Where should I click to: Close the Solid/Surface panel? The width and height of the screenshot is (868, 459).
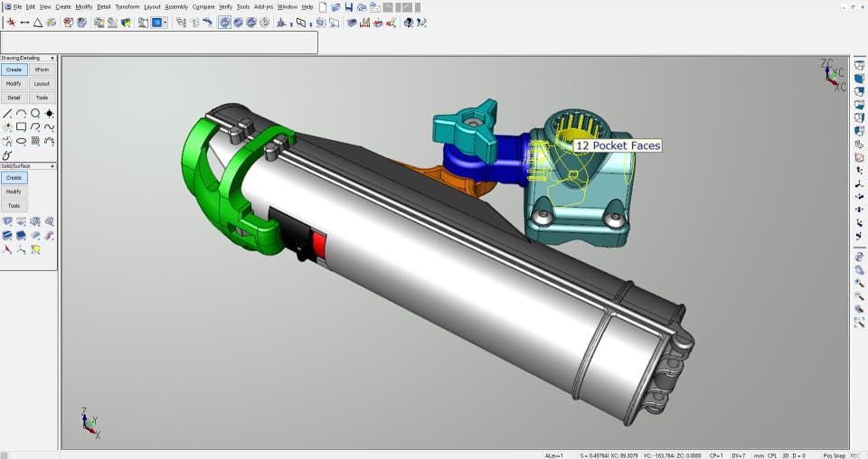52,166
